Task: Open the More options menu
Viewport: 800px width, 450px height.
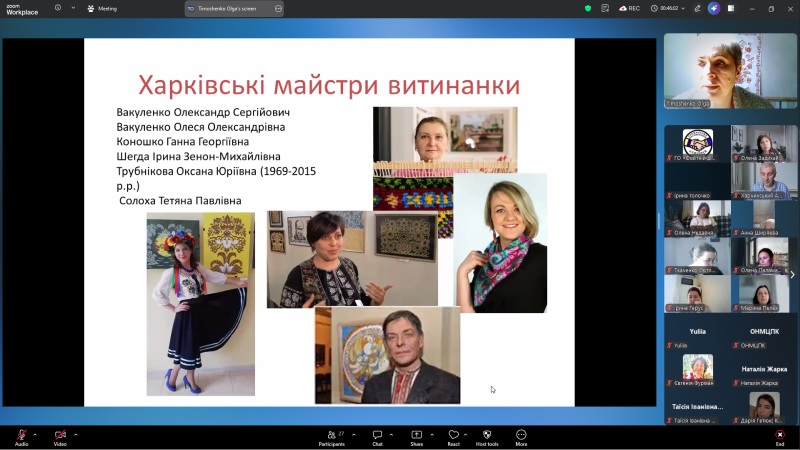Action: click(x=521, y=435)
